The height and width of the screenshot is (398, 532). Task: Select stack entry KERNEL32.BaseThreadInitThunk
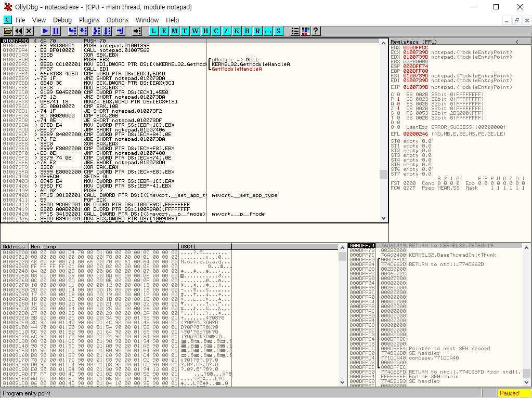click(x=435, y=255)
